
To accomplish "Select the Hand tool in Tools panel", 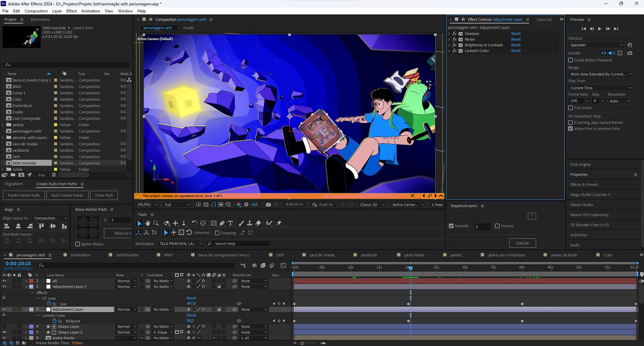I will pyautogui.click(x=148, y=223).
